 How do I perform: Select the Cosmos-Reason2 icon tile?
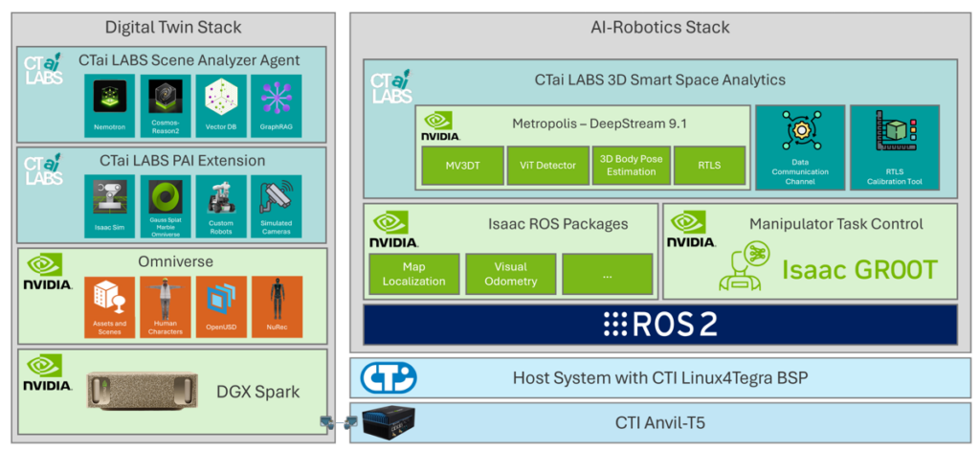[165, 105]
